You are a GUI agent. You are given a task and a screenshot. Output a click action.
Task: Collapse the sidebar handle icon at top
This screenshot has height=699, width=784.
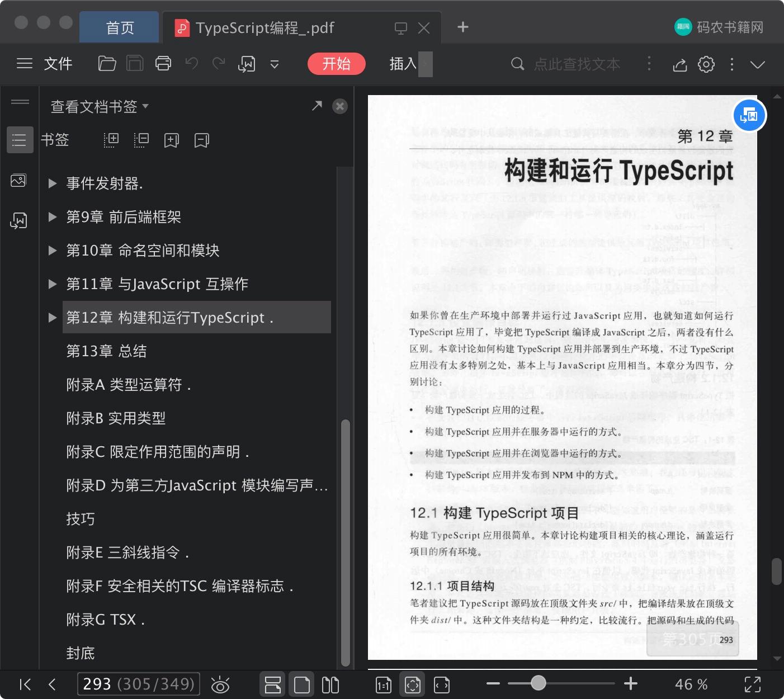click(20, 102)
